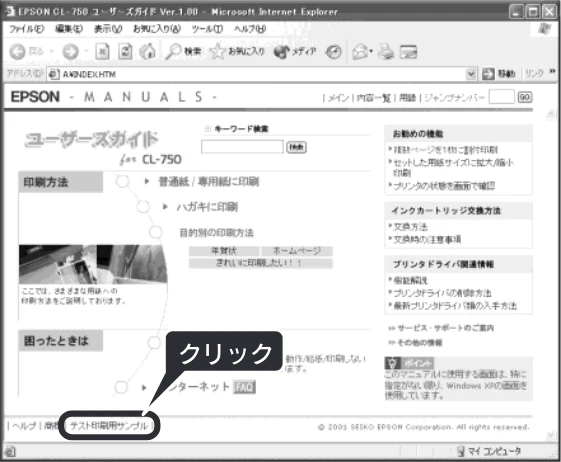
Task: Open the Favorites (お気に入り) menu
Action: (x=157, y=29)
